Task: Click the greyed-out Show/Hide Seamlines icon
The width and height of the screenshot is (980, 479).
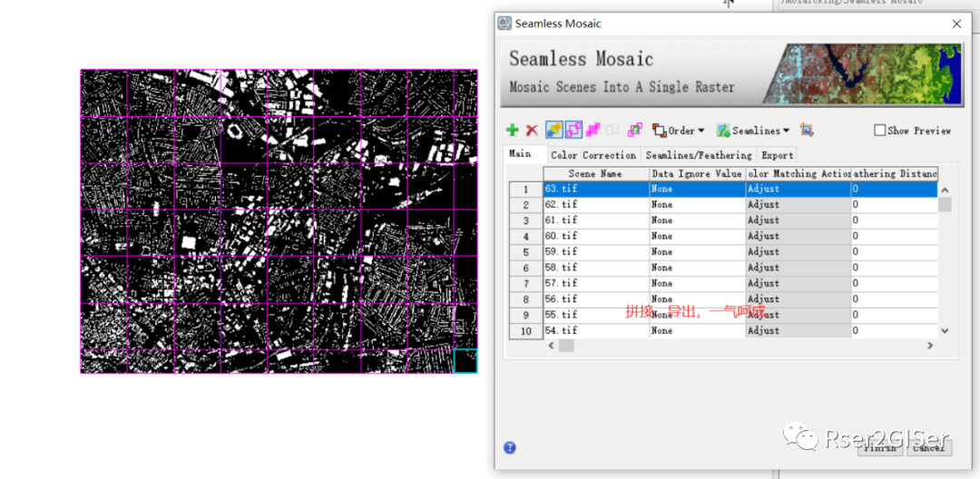Action: click(613, 130)
